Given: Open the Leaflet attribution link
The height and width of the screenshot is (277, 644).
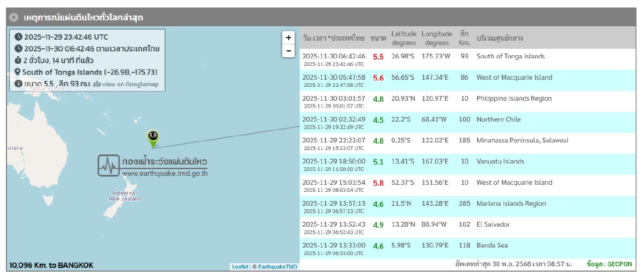Looking at the screenshot, I should tap(240, 267).
